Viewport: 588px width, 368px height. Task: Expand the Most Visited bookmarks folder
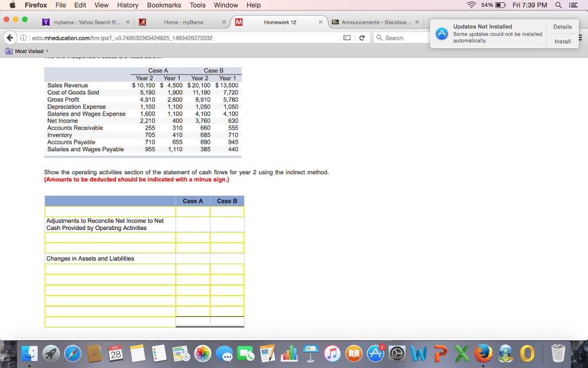point(28,51)
